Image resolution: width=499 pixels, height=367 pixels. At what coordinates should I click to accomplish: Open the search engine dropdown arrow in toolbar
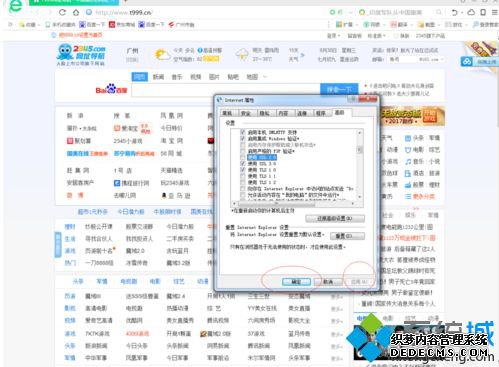pos(351,13)
